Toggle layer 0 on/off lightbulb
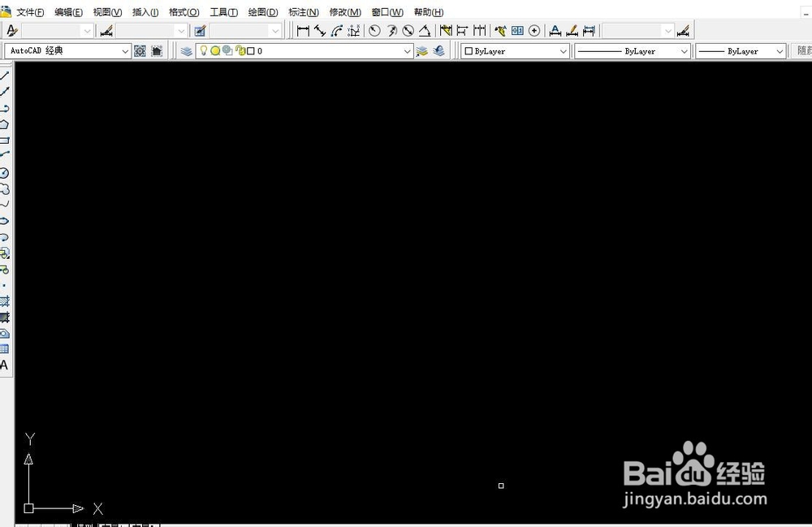Viewport: 812px width, 527px height. pos(204,50)
